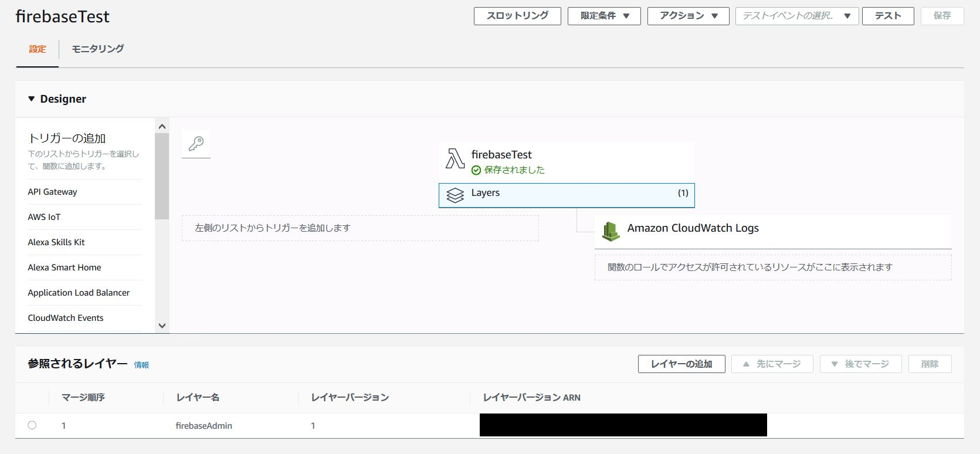Switch to the 設定 tab

pyautogui.click(x=38, y=49)
